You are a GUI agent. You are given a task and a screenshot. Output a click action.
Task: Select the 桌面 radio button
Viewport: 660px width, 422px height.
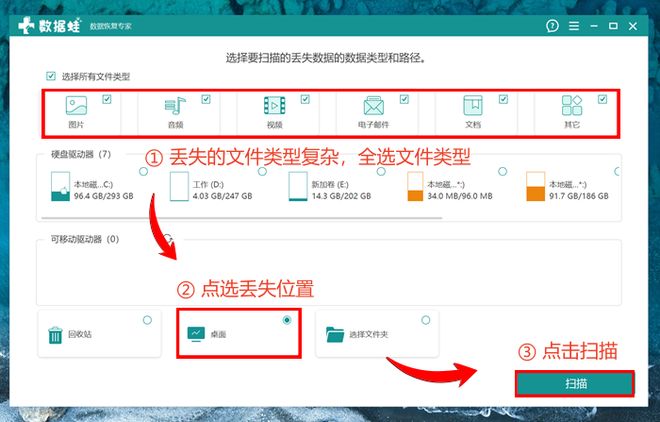(287, 320)
